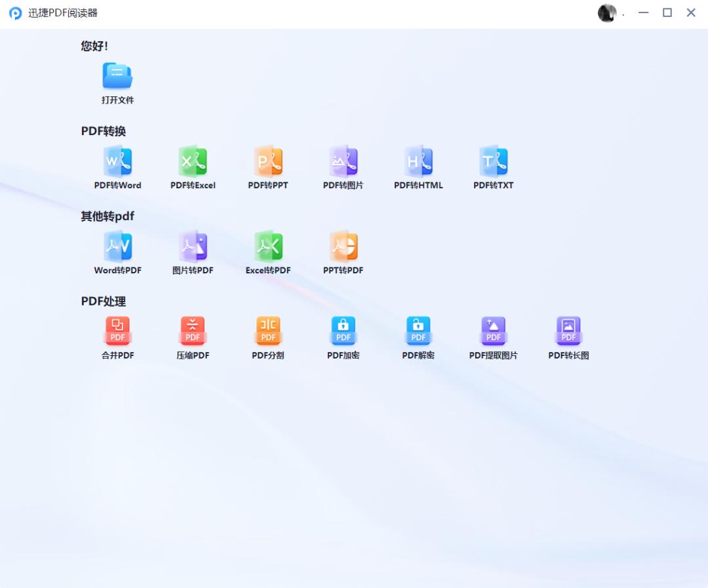Open the 压缩PDF compression tool
This screenshot has width=708, height=588.
pos(193,336)
